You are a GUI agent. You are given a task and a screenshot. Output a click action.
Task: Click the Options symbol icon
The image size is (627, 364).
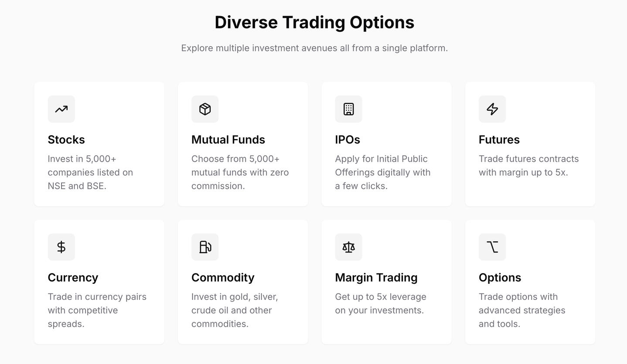pos(492,247)
